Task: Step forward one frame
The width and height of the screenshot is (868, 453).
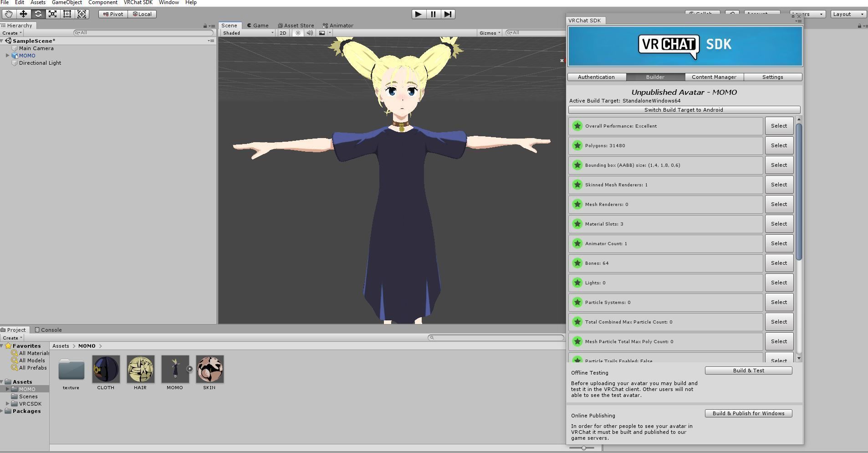Action: (x=448, y=14)
